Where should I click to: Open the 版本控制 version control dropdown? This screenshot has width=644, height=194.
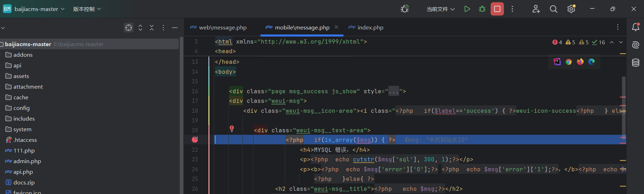(x=87, y=9)
